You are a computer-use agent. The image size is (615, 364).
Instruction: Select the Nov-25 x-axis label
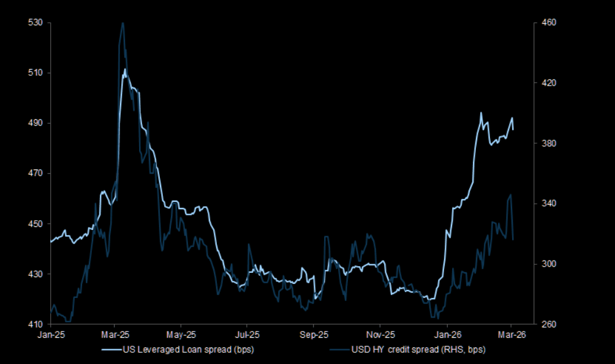pos(379,335)
